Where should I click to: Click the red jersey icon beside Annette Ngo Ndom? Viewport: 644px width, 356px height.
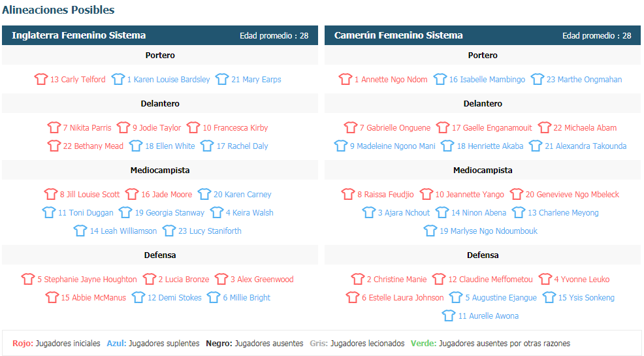346,80
